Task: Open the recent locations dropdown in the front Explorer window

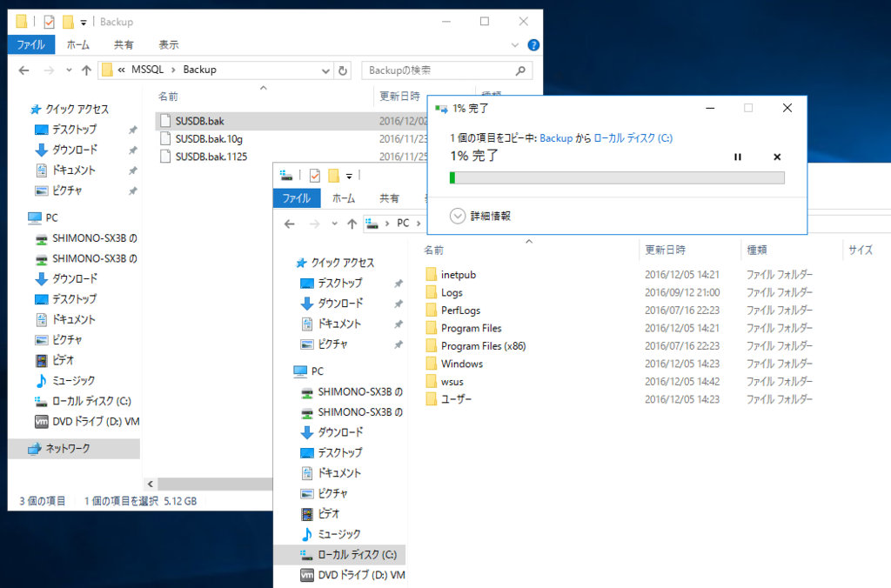Action: [x=334, y=224]
